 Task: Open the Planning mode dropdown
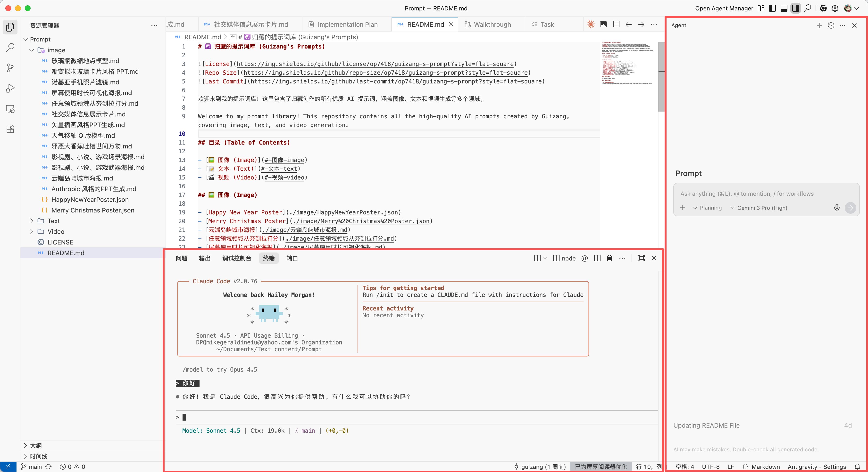(x=707, y=208)
